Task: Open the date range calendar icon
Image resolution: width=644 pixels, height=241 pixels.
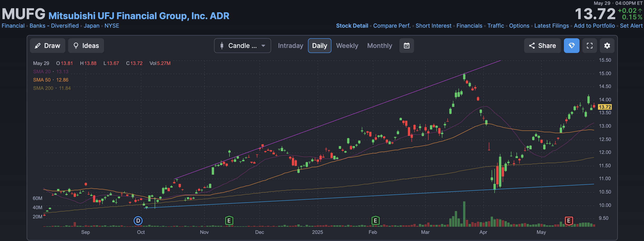Action: point(406,46)
